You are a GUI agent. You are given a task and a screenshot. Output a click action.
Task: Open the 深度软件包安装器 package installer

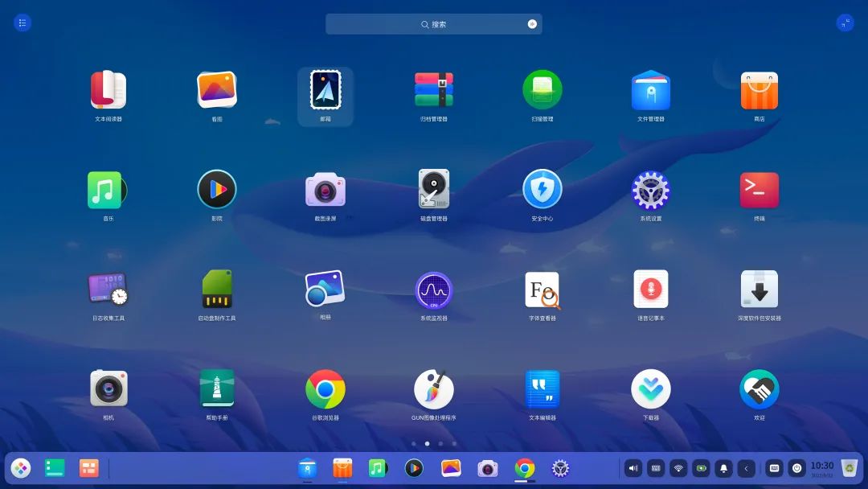click(759, 289)
